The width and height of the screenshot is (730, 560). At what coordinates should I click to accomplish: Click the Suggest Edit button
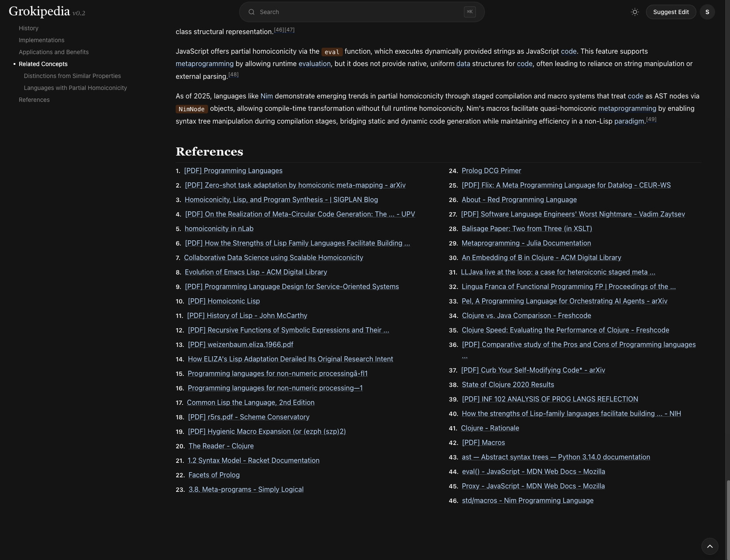[671, 12]
